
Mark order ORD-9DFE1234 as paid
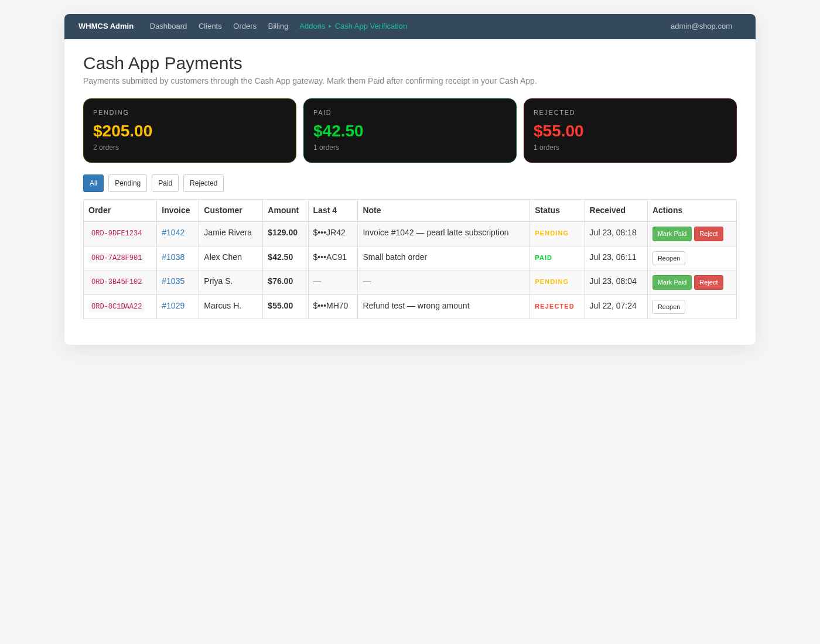672,234
